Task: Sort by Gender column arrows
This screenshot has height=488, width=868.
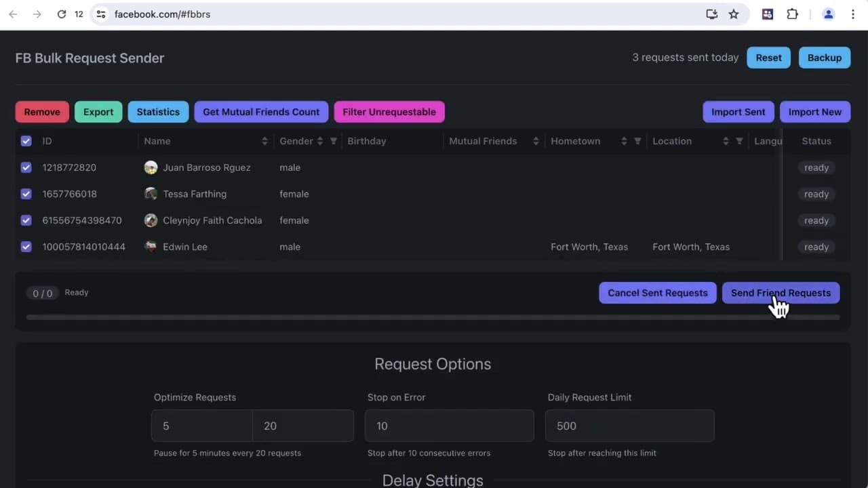Action: coord(319,141)
